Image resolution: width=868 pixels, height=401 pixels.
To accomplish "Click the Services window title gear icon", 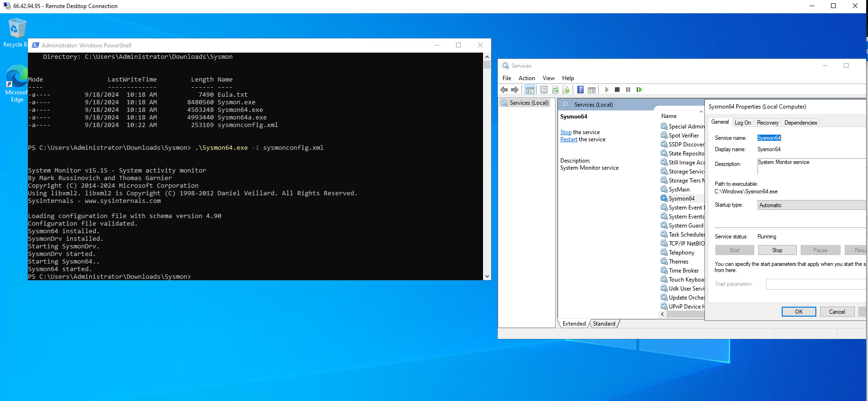I will (505, 65).
